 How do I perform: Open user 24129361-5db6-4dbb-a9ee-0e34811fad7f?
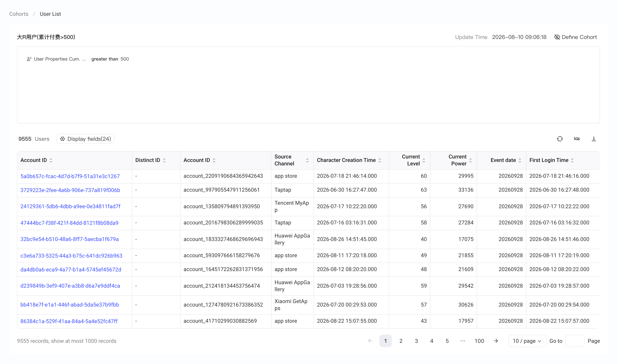70,206
